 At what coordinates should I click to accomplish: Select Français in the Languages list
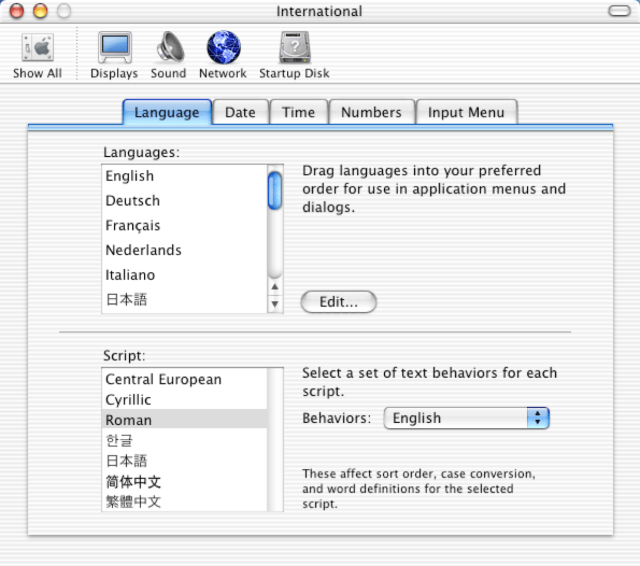[184, 225]
